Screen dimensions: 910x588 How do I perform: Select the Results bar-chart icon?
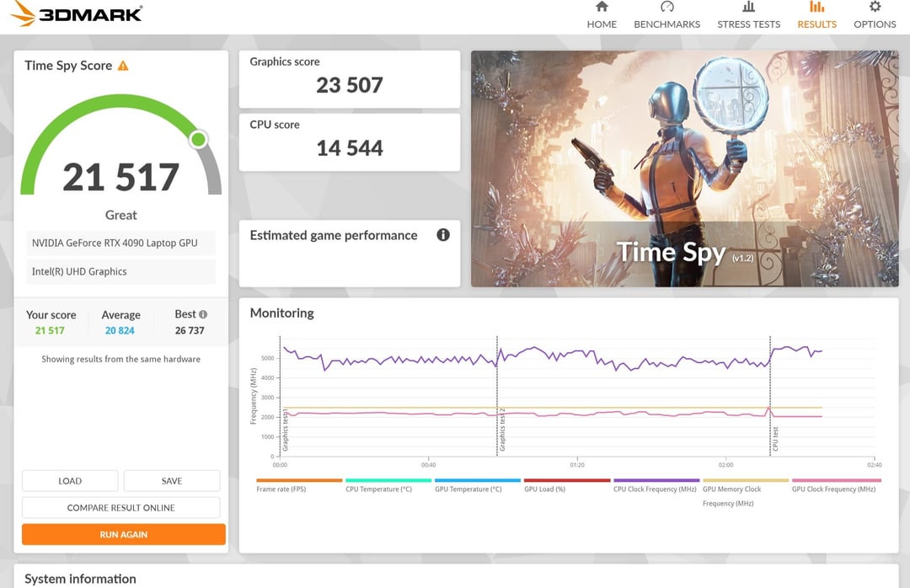pos(816,7)
